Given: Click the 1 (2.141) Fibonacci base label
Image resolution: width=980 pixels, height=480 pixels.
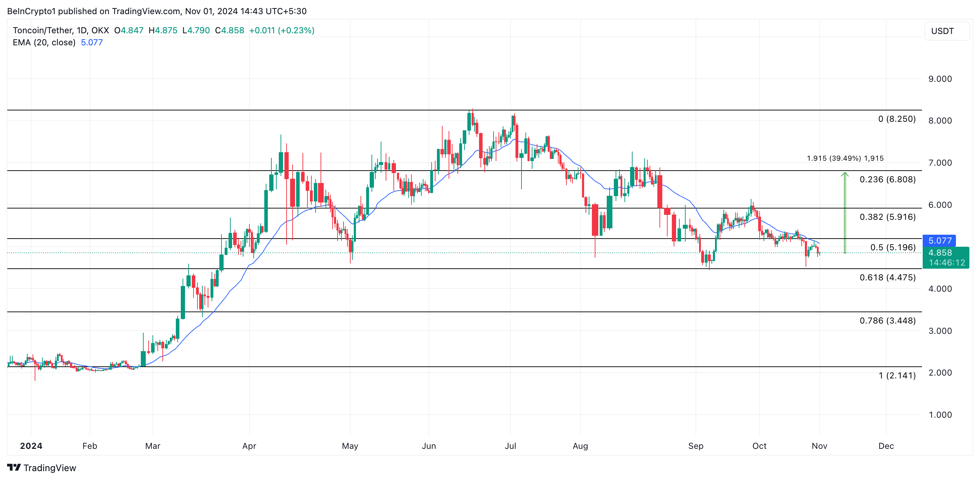Looking at the screenshot, I should click(x=897, y=375).
